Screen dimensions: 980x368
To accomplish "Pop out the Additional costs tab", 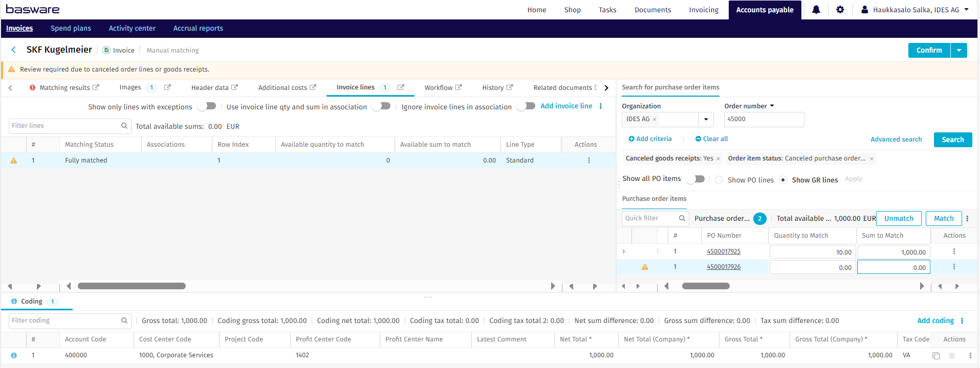I will [x=313, y=87].
